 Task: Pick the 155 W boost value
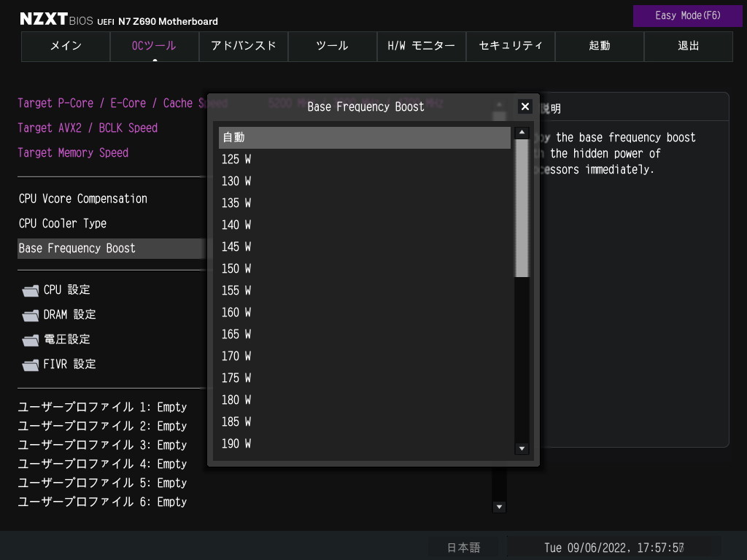pyautogui.click(x=365, y=291)
